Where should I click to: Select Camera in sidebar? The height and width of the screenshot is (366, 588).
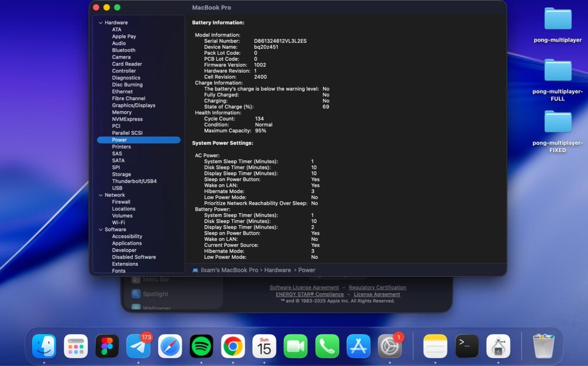coord(121,57)
